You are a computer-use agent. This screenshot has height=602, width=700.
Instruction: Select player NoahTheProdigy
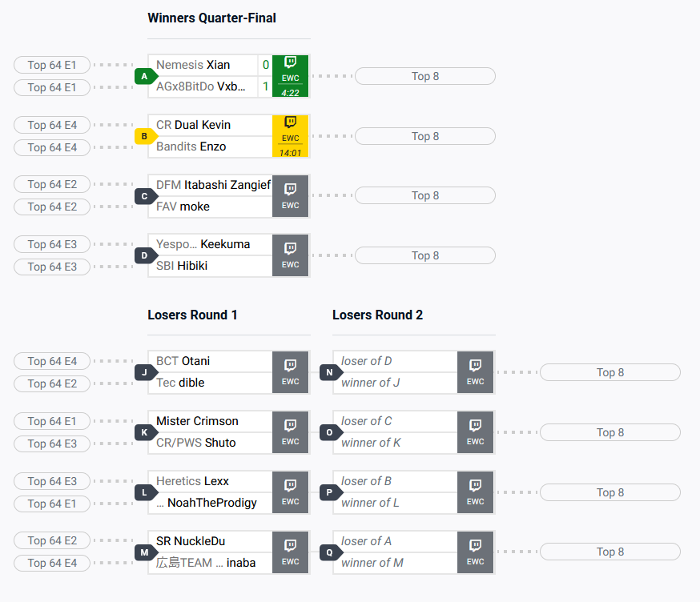click(x=207, y=503)
